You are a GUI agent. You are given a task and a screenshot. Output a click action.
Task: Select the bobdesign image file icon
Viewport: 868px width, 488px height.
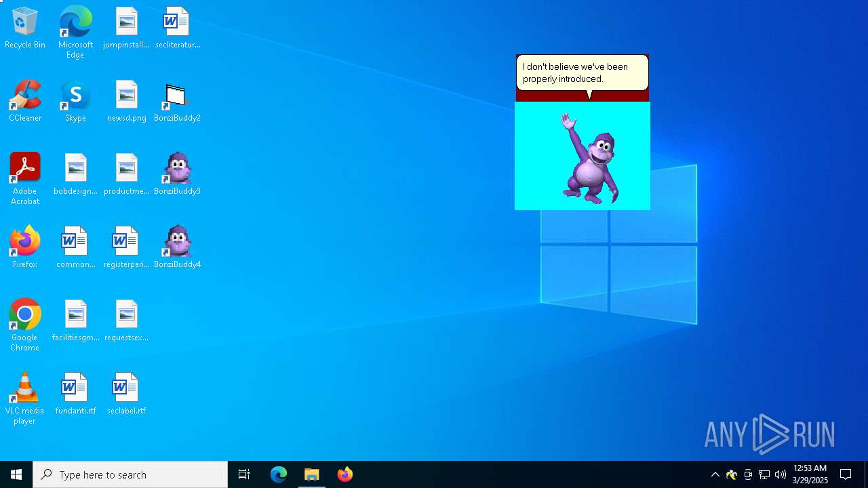(x=75, y=174)
